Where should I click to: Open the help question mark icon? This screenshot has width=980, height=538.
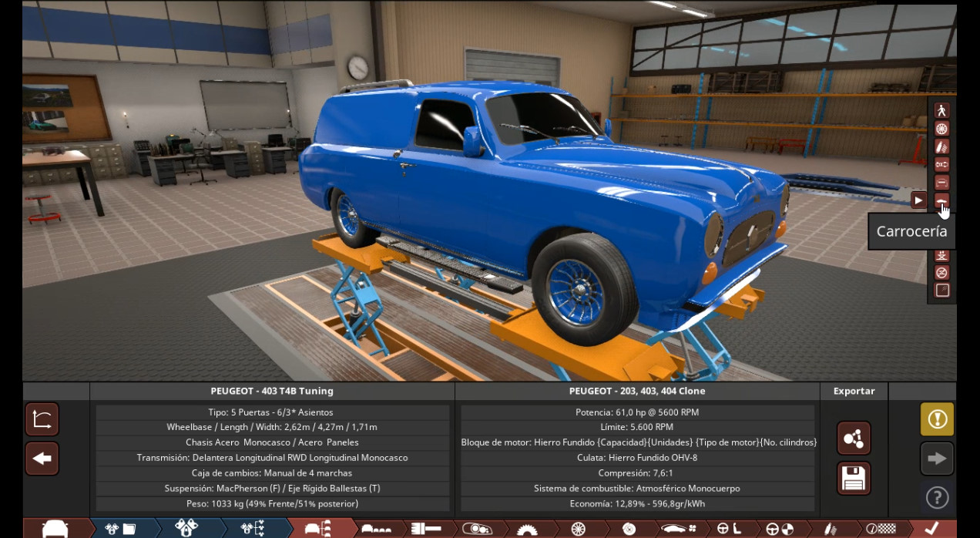[x=937, y=497]
